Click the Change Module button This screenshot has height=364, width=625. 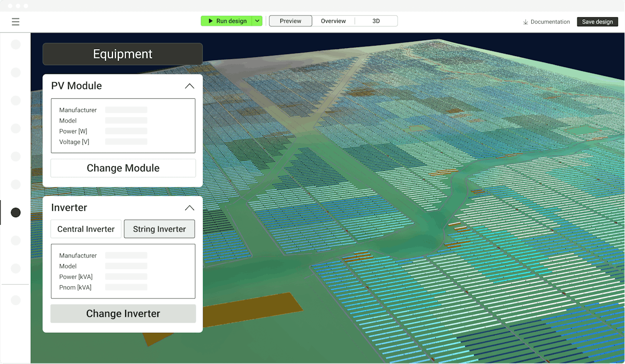coord(123,168)
